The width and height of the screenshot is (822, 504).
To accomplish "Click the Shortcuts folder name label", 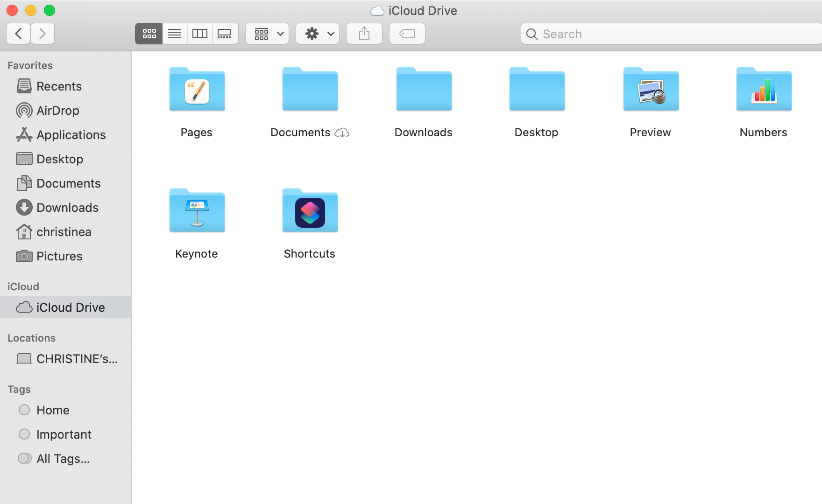I will pos(310,254).
